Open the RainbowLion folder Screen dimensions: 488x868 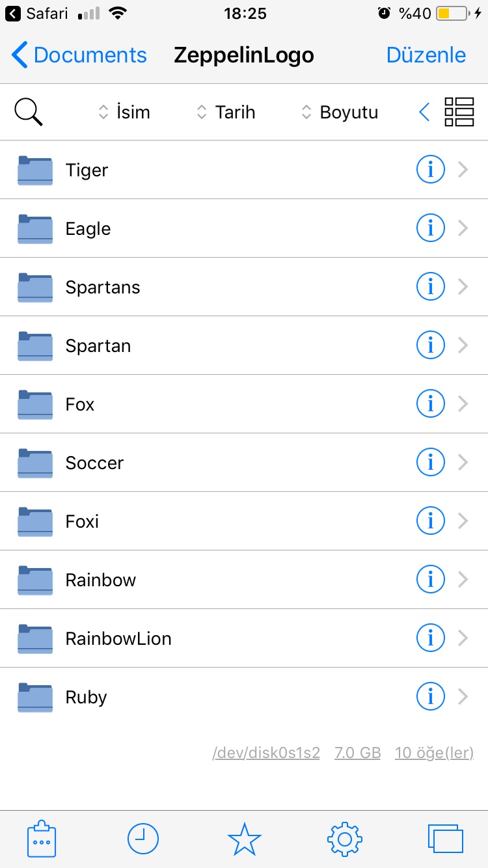click(118, 638)
